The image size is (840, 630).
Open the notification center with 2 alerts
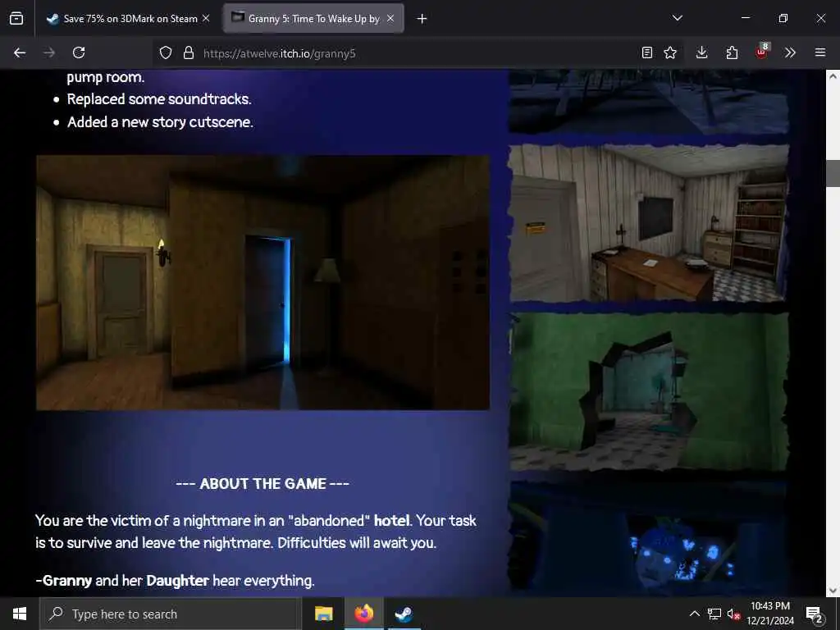814,614
